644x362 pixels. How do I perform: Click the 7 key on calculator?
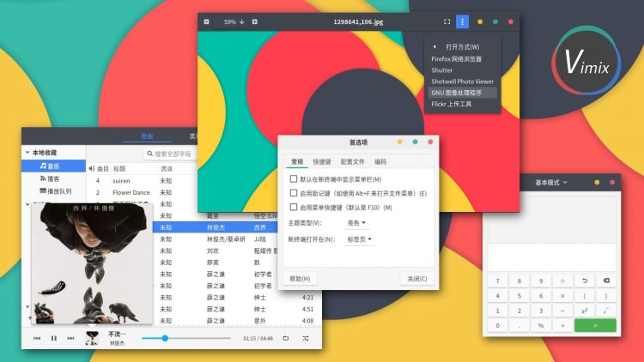pos(498,281)
